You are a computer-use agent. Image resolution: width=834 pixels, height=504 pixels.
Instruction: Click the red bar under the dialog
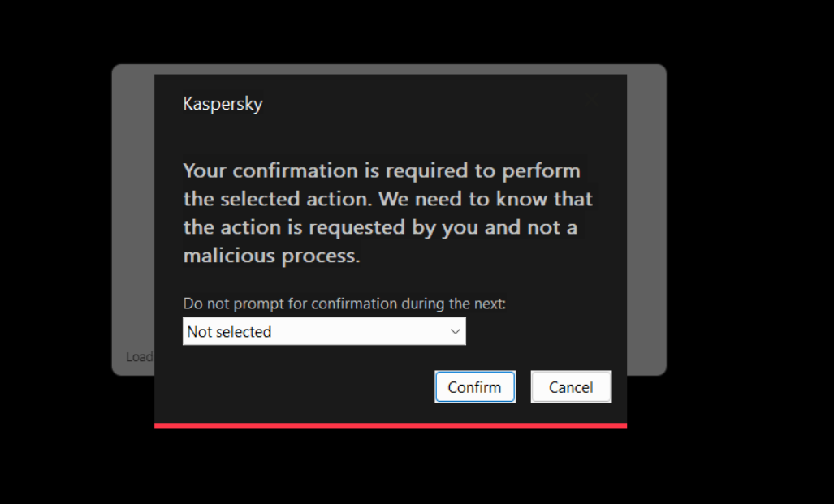point(390,424)
